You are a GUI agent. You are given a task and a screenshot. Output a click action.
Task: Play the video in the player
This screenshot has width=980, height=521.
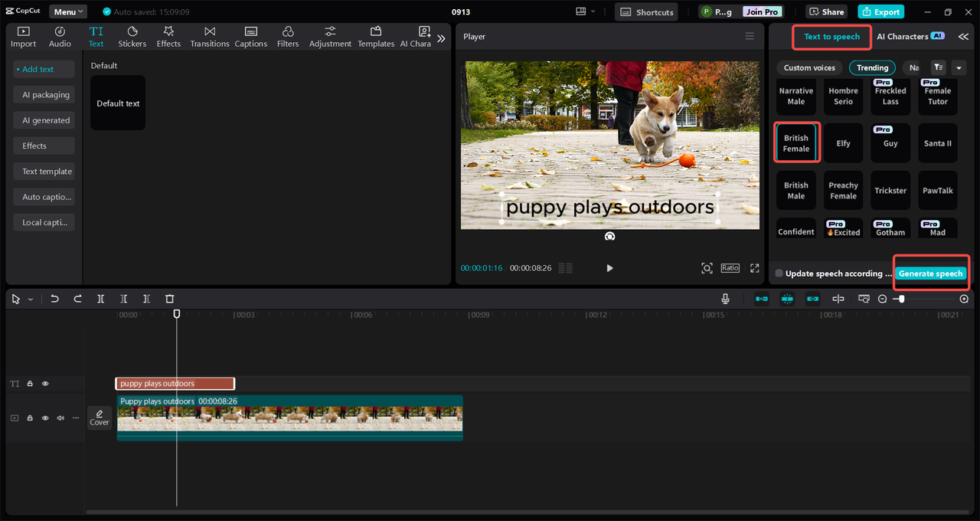[609, 268]
